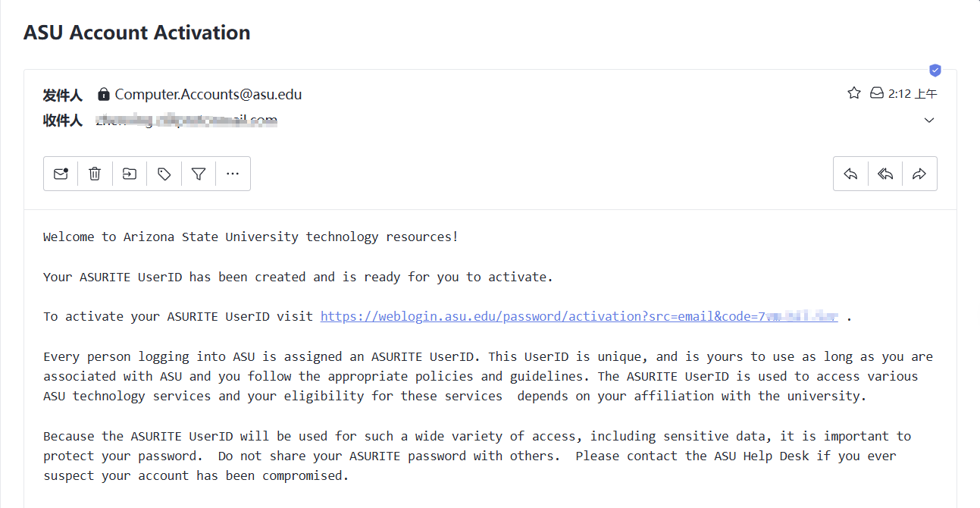Click the "ASU Account Activation" subject title

[x=137, y=33]
